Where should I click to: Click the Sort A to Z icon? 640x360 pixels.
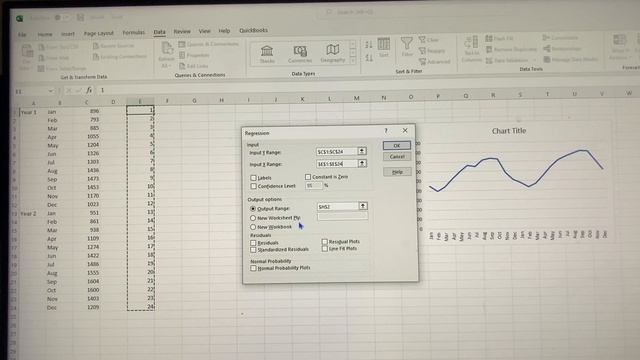(369, 44)
